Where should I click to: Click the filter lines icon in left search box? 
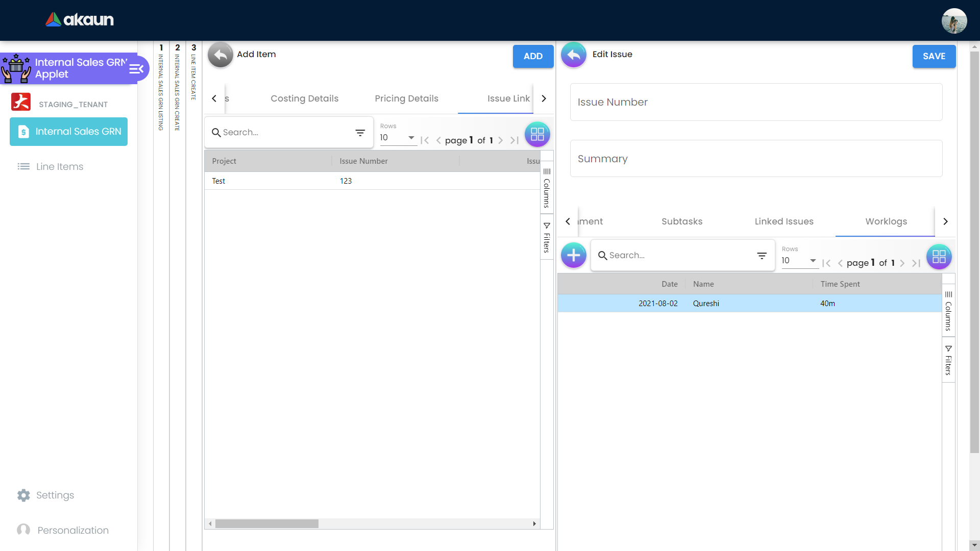coord(360,133)
